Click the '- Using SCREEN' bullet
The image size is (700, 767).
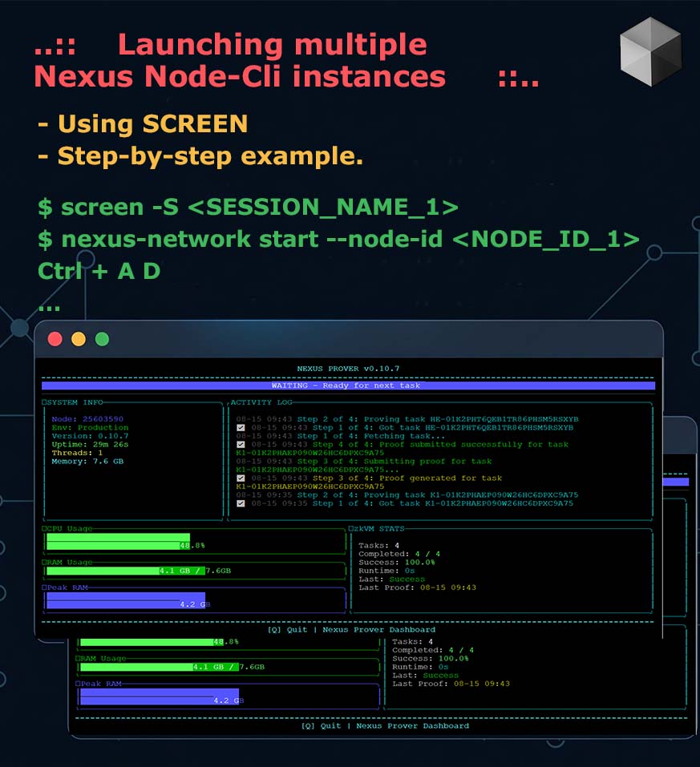[143, 123]
